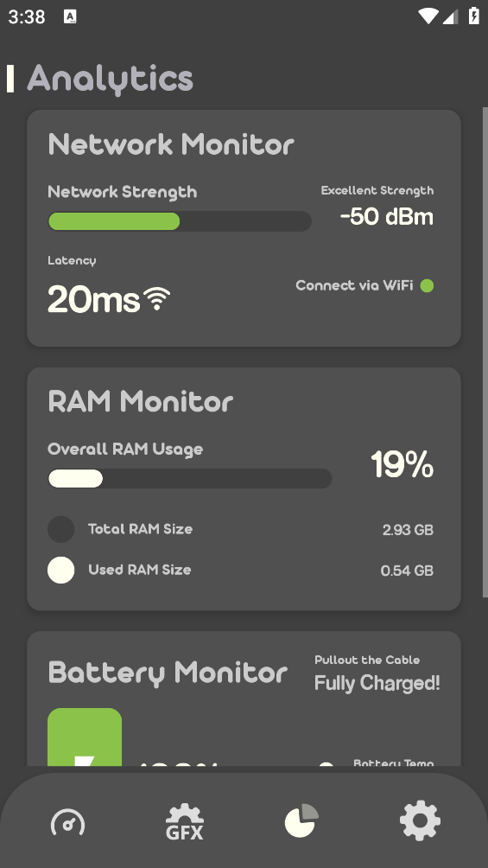The image size is (488, 868).
Task: Open the GFX tool tab
Action: [x=185, y=821]
